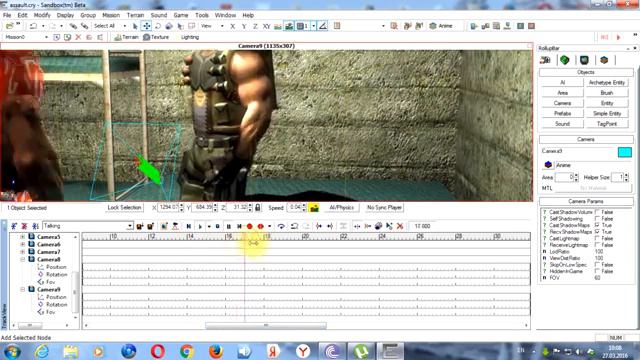Expand the Camera5 node
The height and width of the screenshot is (360, 640).
tap(22, 237)
